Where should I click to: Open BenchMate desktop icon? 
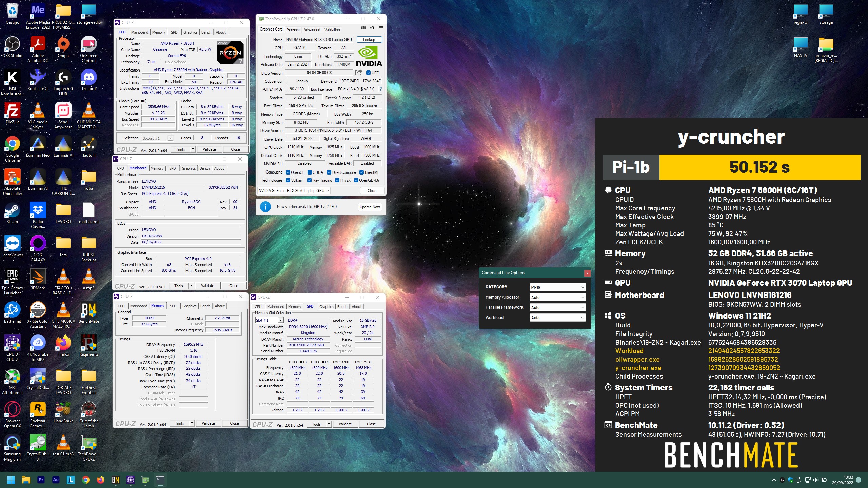click(x=88, y=313)
